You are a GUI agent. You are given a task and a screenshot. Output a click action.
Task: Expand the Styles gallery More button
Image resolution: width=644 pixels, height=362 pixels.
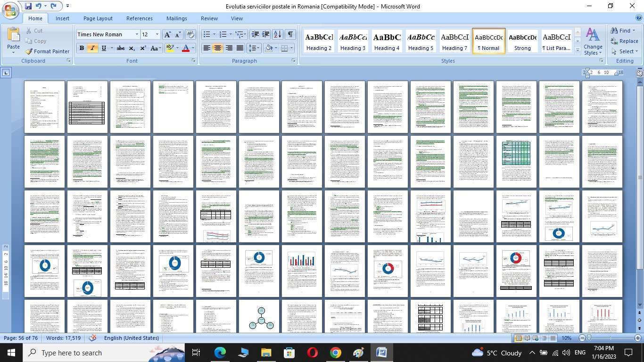pyautogui.click(x=578, y=50)
